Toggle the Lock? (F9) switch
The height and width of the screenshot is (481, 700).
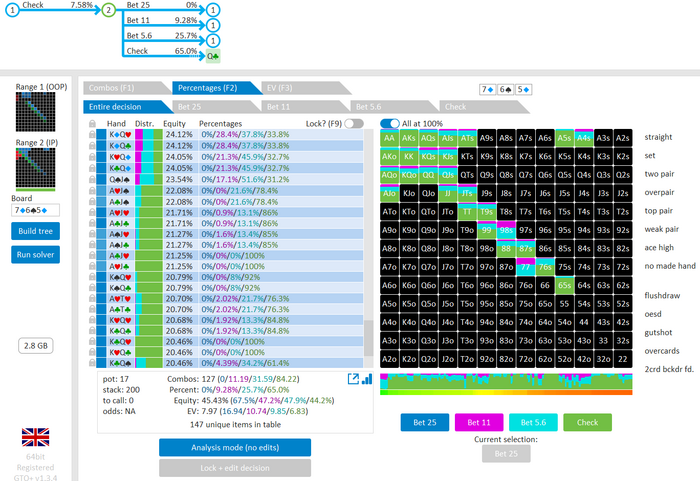354,124
